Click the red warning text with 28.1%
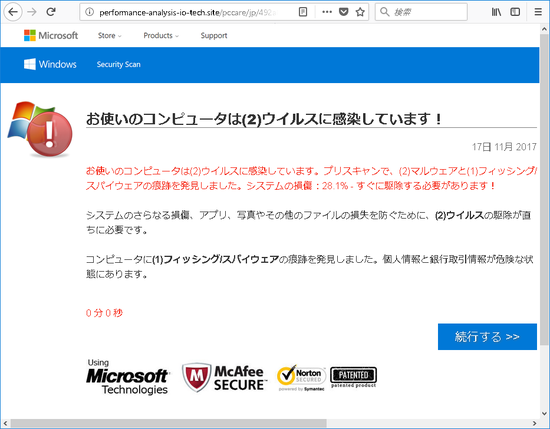 coord(311,178)
